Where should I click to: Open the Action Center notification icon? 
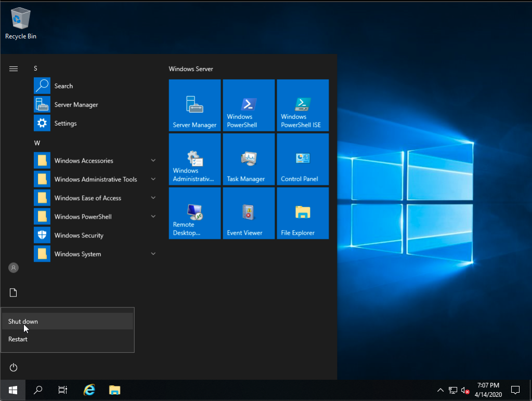click(514, 390)
